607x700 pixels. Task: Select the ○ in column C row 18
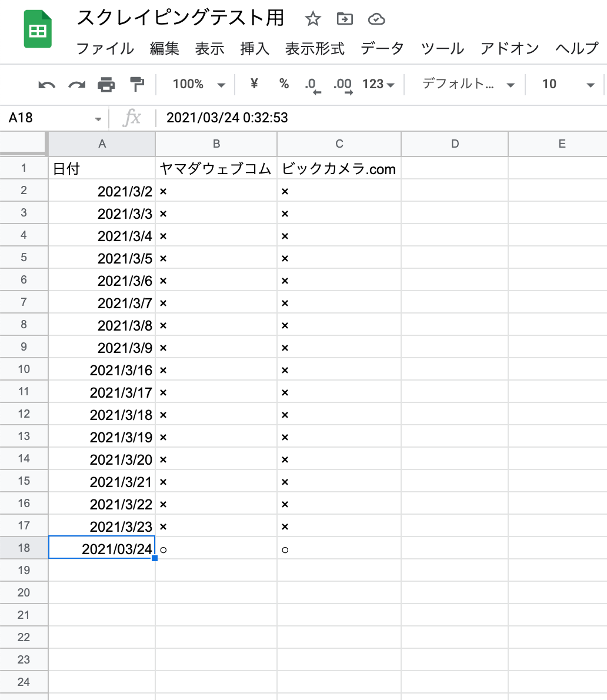pyautogui.click(x=339, y=548)
